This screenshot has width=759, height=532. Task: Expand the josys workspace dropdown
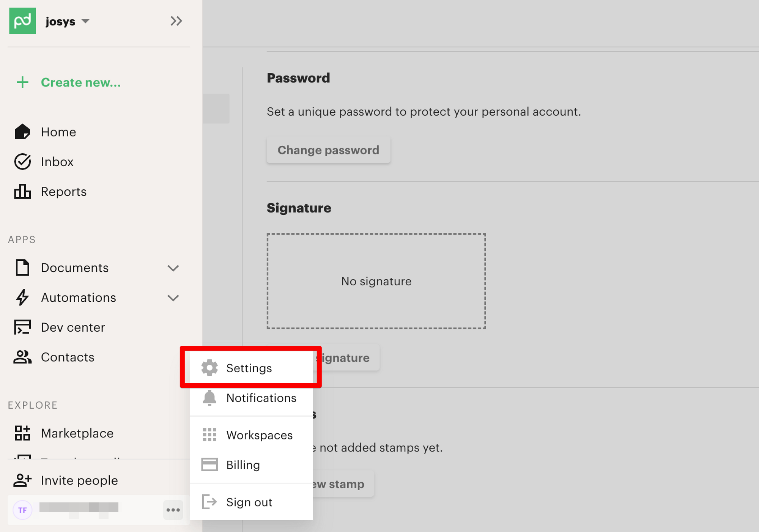click(x=86, y=21)
